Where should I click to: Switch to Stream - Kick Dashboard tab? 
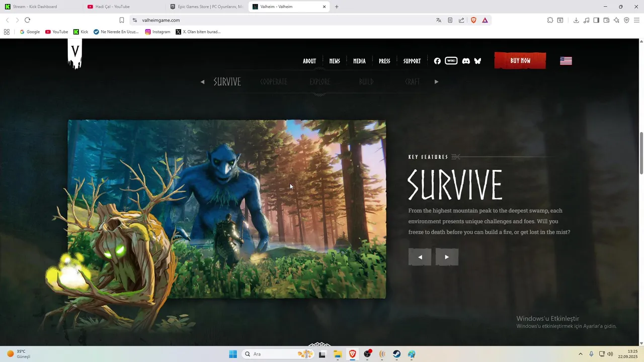41,7
